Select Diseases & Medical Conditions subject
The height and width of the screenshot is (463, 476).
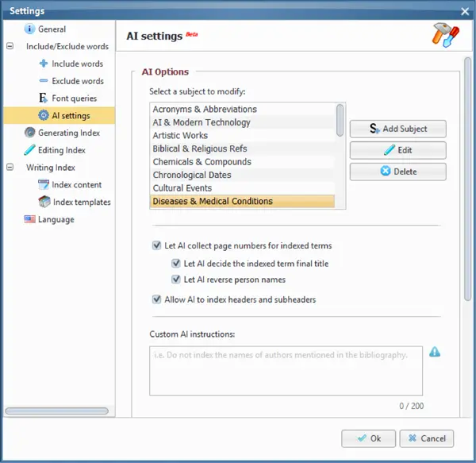point(243,201)
